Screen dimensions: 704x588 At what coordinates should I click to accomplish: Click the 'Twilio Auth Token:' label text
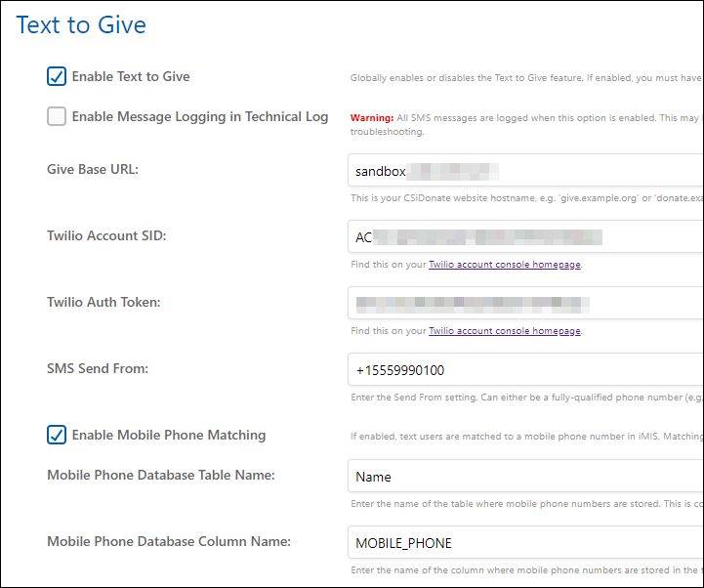104,302
